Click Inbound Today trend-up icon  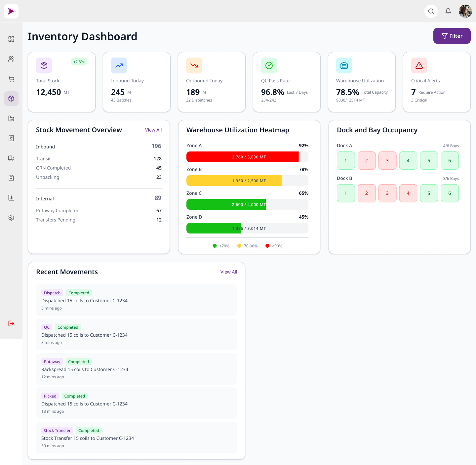click(x=119, y=65)
